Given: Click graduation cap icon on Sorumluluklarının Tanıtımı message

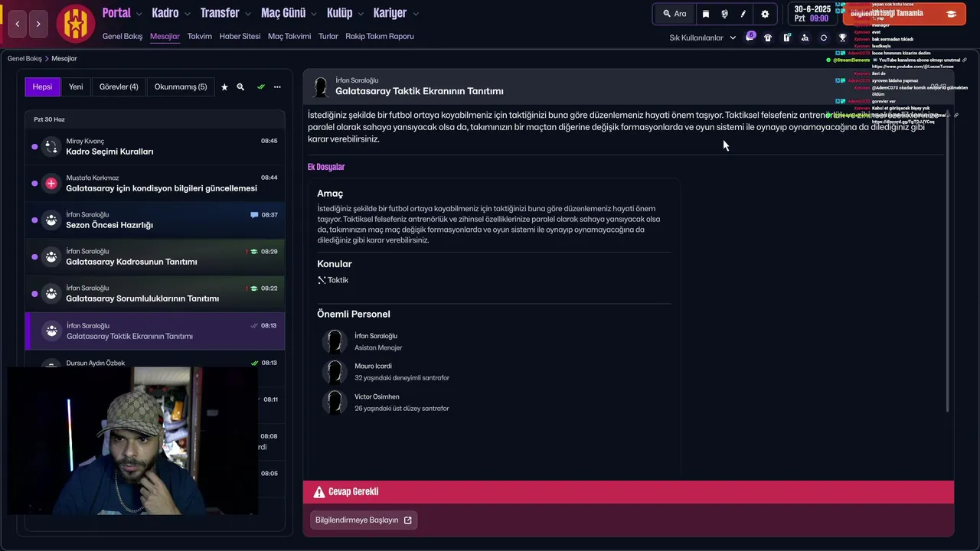Looking at the screenshot, I should click(x=254, y=289).
